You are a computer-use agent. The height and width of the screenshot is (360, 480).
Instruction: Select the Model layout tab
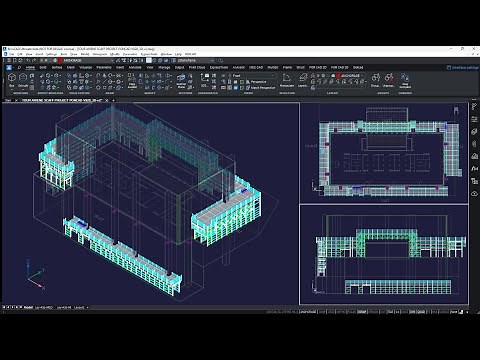click(28, 307)
